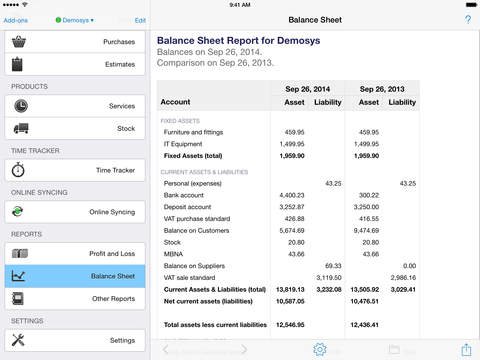Open report options with the gear icon
The image size is (480, 360).
click(x=320, y=349)
